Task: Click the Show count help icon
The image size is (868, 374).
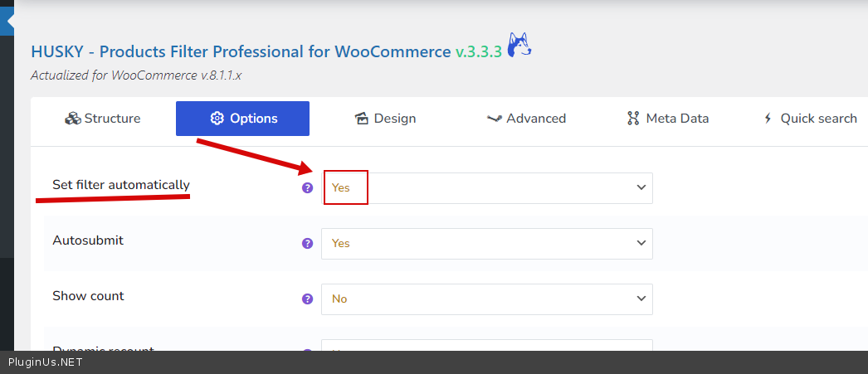Action: [307, 299]
